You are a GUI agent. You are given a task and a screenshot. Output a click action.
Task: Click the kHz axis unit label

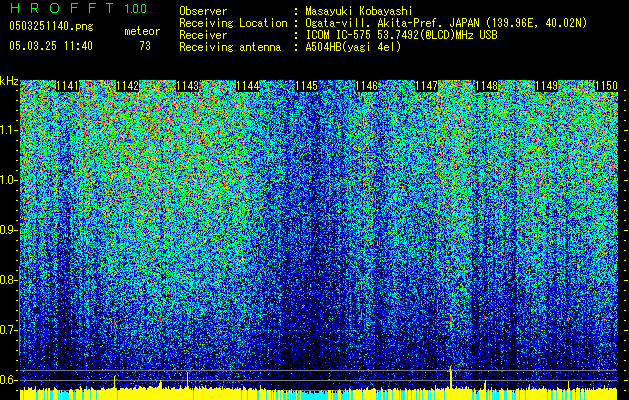tap(9, 81)
